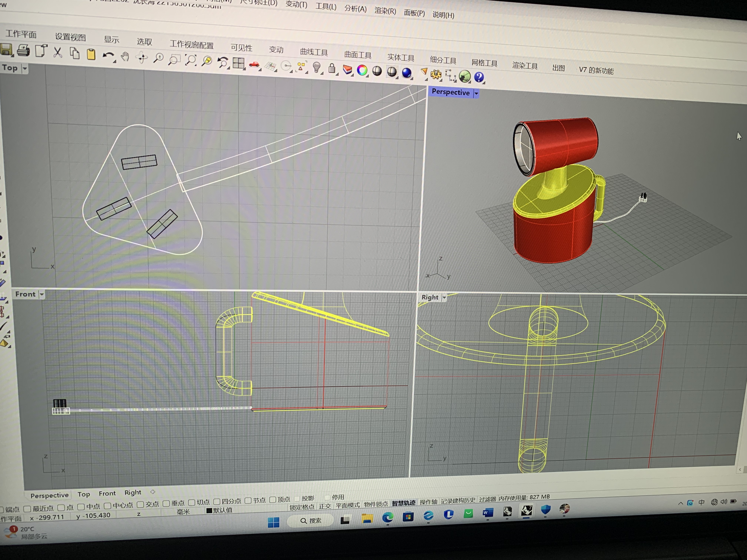
Task: Click the Save file icon
Action: [6, 50]
